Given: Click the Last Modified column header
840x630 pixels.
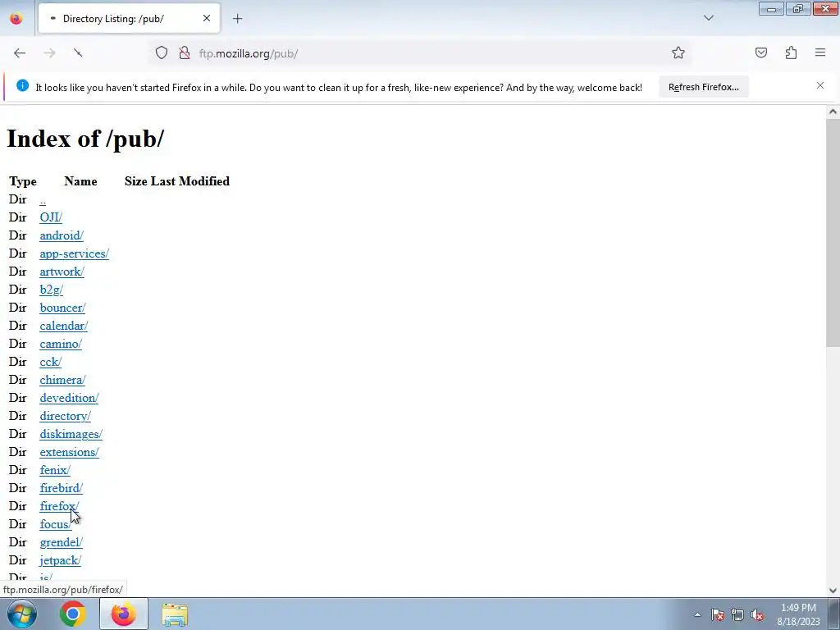Looking at the screenshot, I should coord(190,181).
